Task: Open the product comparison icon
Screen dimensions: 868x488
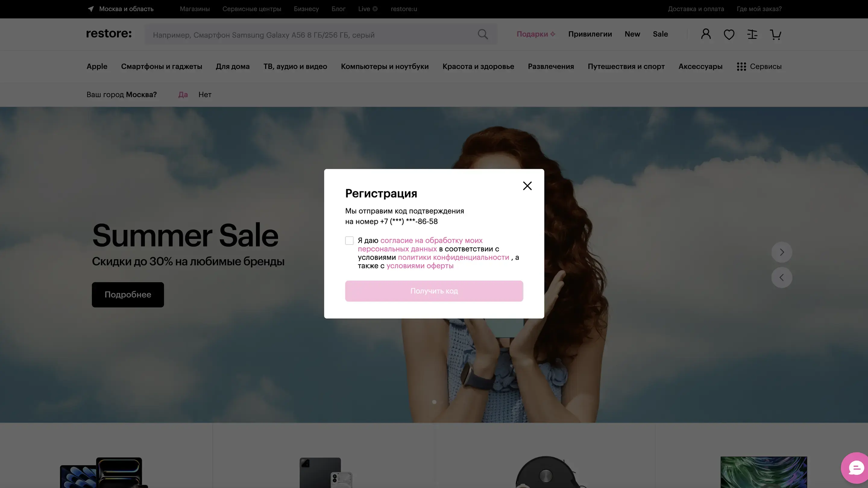Action: coord(752,34)
